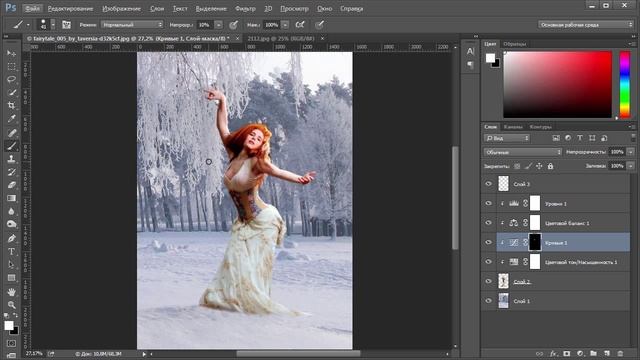Click the zoom percentage field in status bar

(34, 353)
